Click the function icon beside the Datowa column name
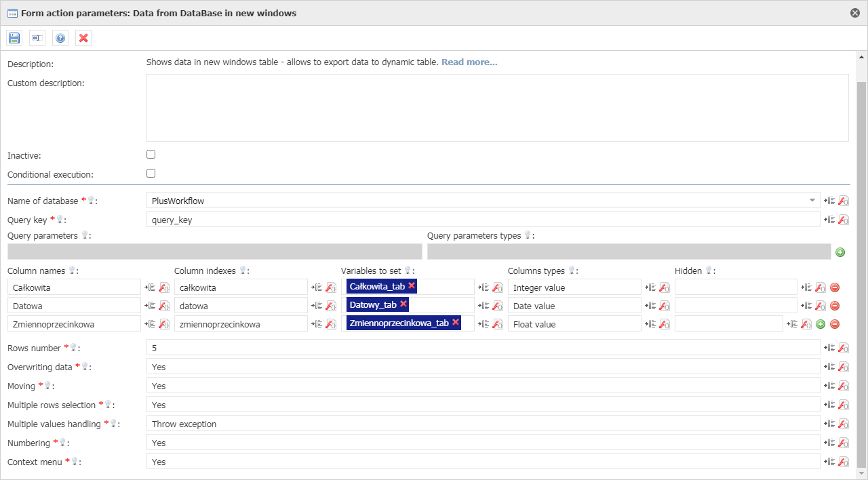This screenshot has width=868, height=480. (x=164, y=306)
